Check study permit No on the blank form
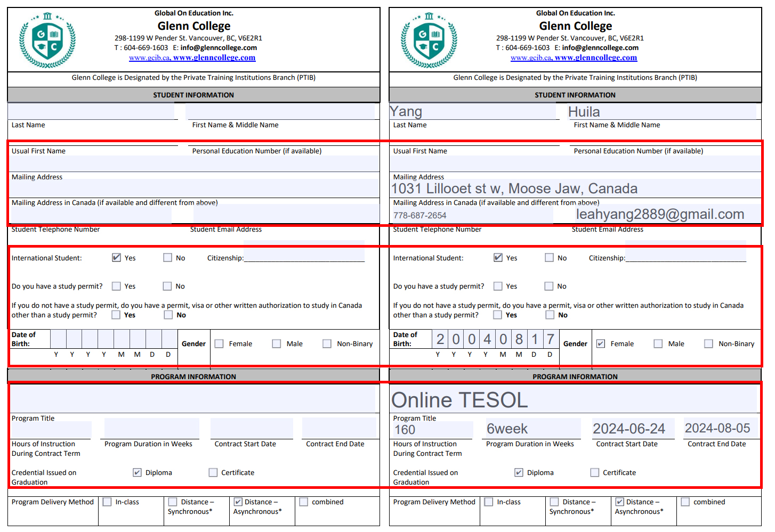 pyautogui.click(x=167, y=286)
